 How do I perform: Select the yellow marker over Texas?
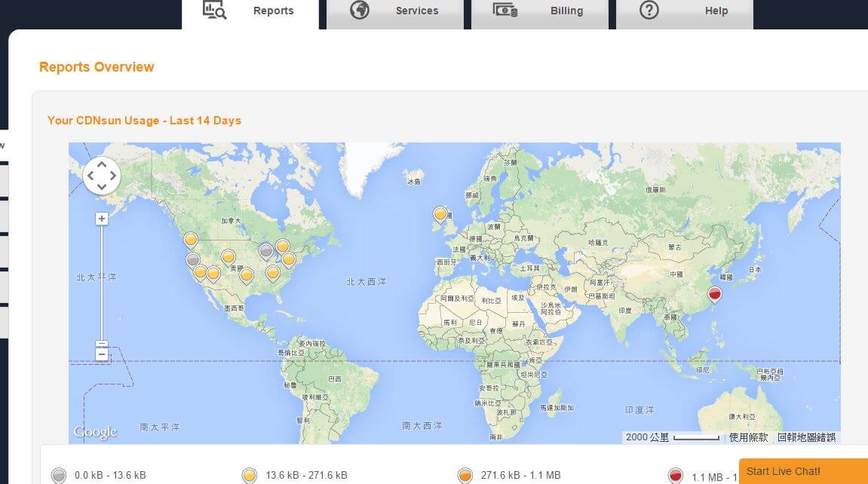pyautogui.click(x=247, y=275)
